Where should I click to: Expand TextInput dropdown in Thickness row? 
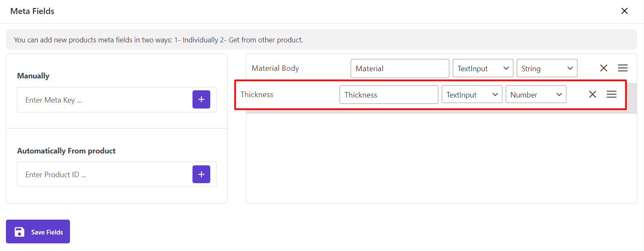click(472, 95)
